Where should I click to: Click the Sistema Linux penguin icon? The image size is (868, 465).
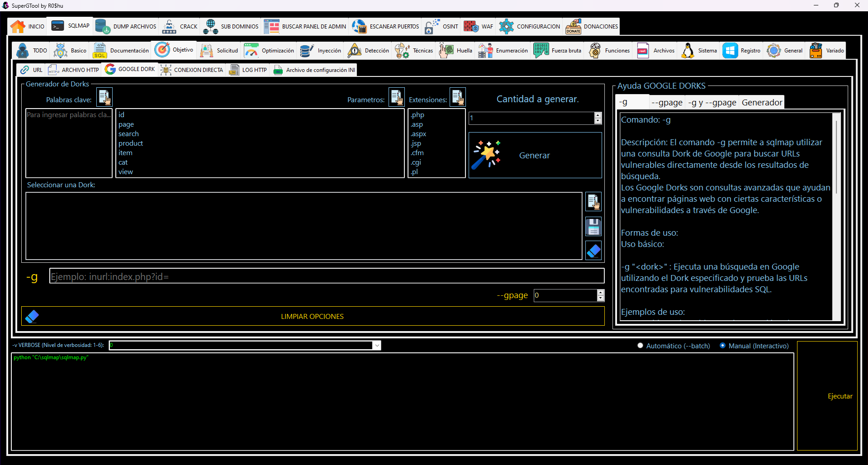688,51
